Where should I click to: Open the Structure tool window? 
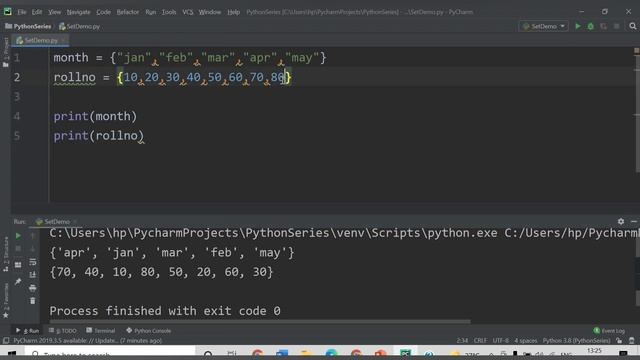[x=6, y=253]
